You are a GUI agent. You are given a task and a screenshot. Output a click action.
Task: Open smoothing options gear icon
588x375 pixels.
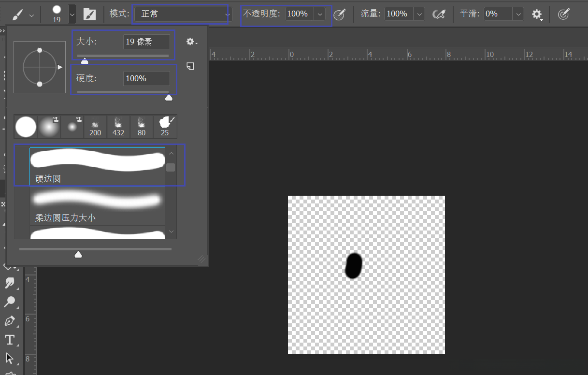(x=537, y=14)
